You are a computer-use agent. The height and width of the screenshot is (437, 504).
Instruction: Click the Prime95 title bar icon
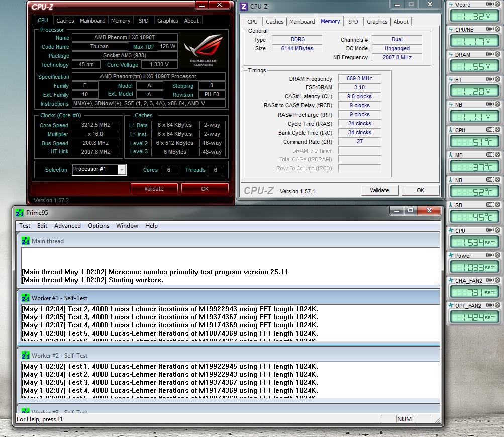[x=20, y=212]
